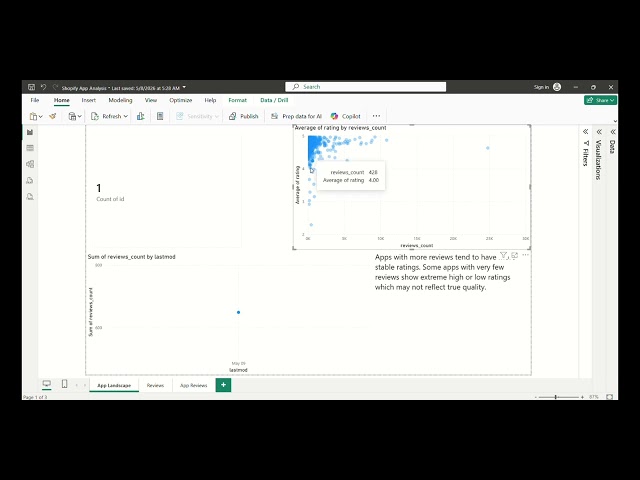This screenshot has height=480, width=640.
Task: Open More options ellipsis on the text box visual
Action: click(x=525, y=255)
